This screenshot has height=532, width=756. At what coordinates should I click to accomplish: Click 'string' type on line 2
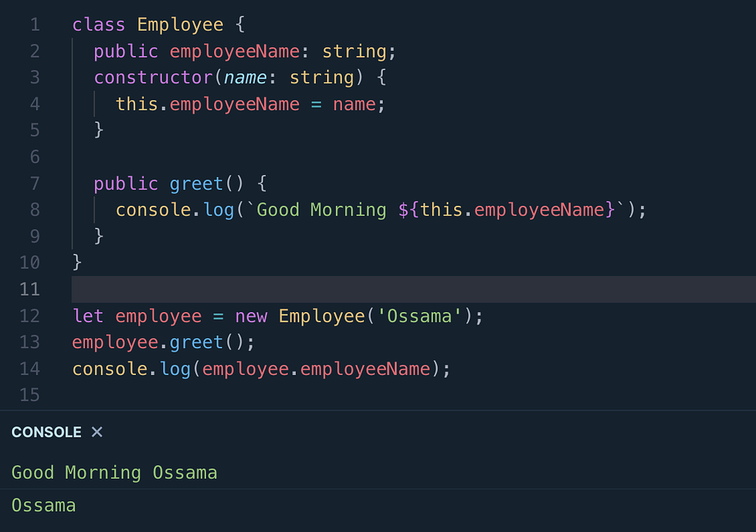[x=354, y=51]
